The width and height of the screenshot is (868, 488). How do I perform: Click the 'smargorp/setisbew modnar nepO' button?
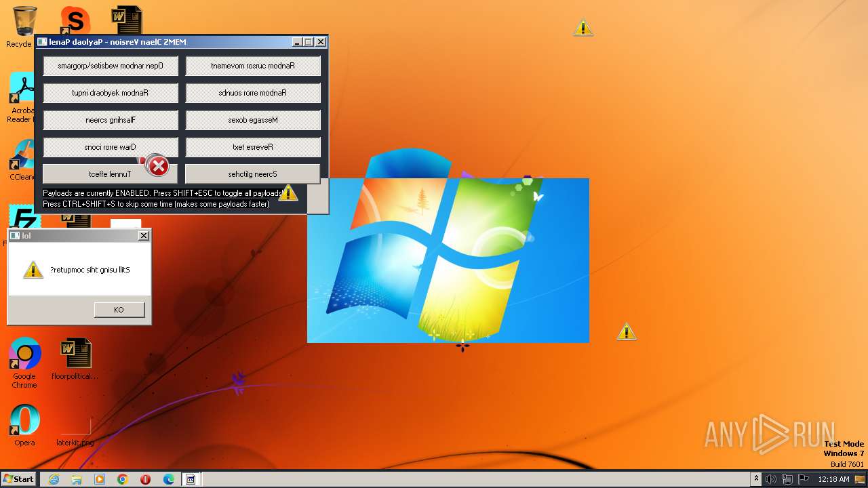coord(111,66)
